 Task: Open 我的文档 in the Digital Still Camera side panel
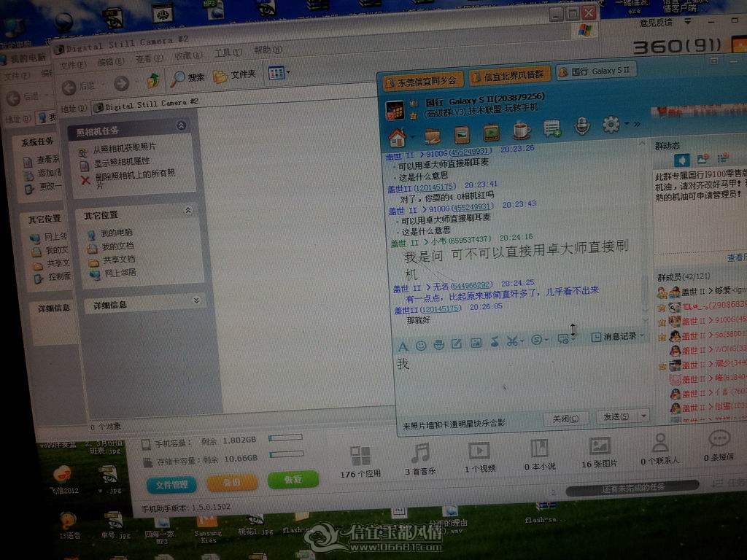point(117,246)
